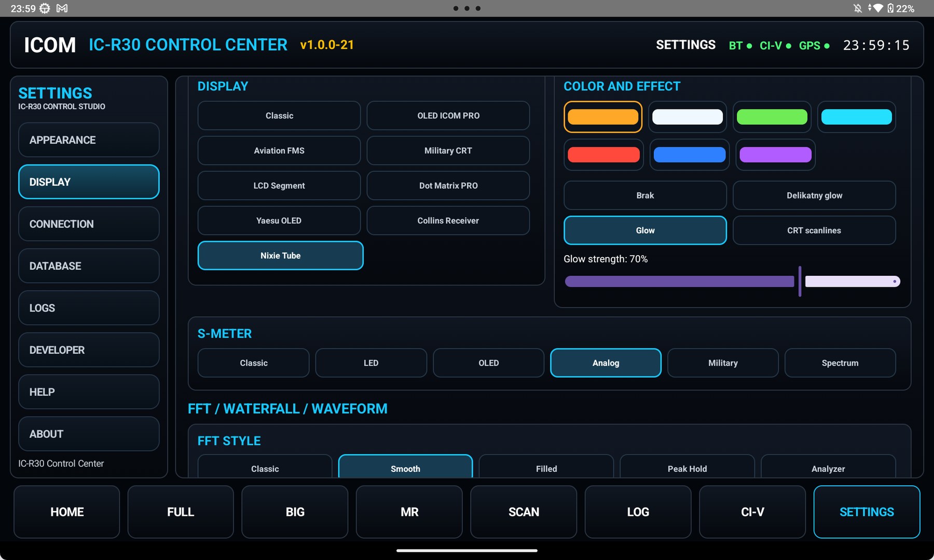The image size is (934, 560).
Task: Open the HELP settings section
Action: point(89,392)
